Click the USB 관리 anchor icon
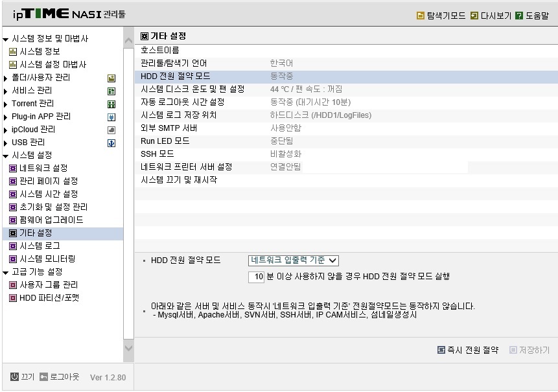 (x=111, y=143)
